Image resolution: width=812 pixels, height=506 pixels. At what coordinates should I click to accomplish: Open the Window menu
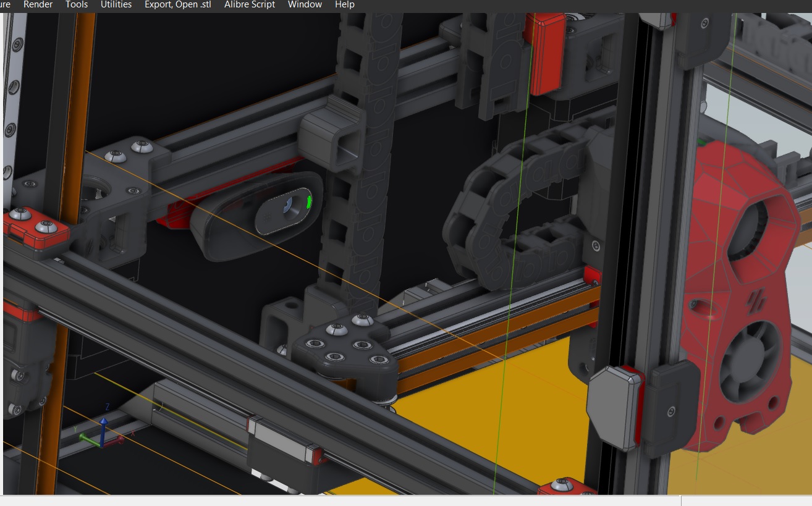click(305, 4)
